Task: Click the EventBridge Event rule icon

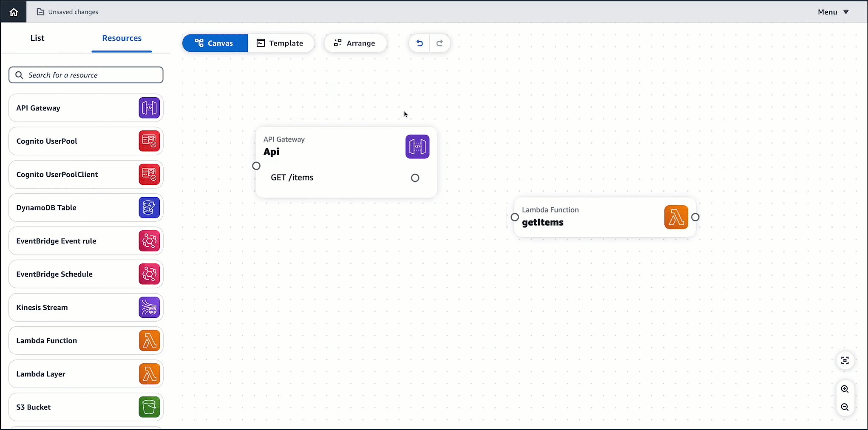Action: 149,240
